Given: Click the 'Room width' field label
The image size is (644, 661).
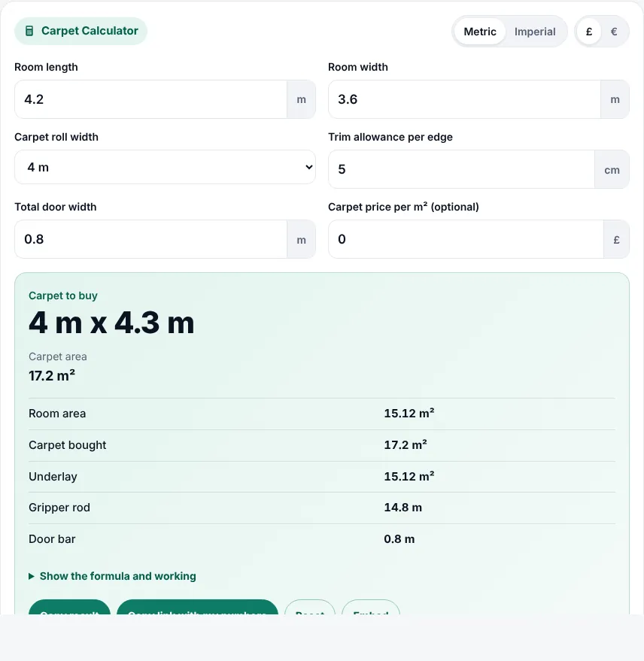Looking at the screenshot, I should coord(358,67).
